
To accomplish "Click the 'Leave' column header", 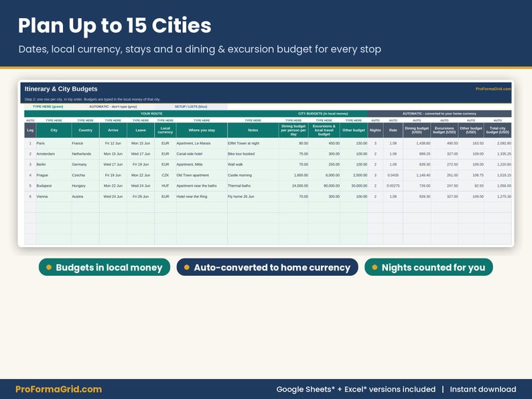I will [141, 130].
